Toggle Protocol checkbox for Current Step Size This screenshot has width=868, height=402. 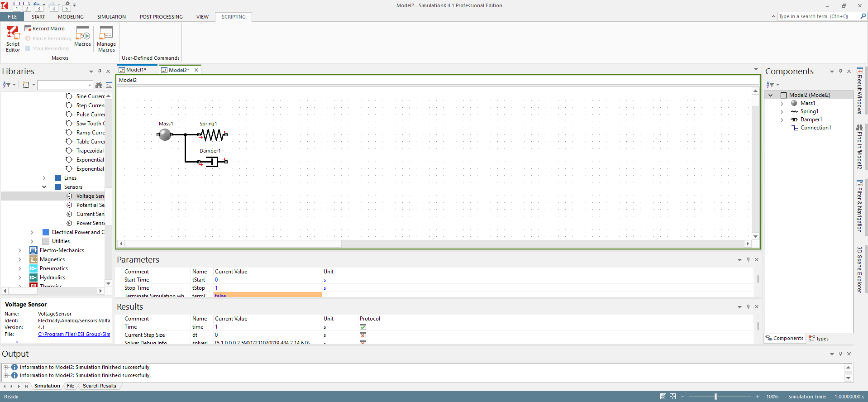coord(362,335)
